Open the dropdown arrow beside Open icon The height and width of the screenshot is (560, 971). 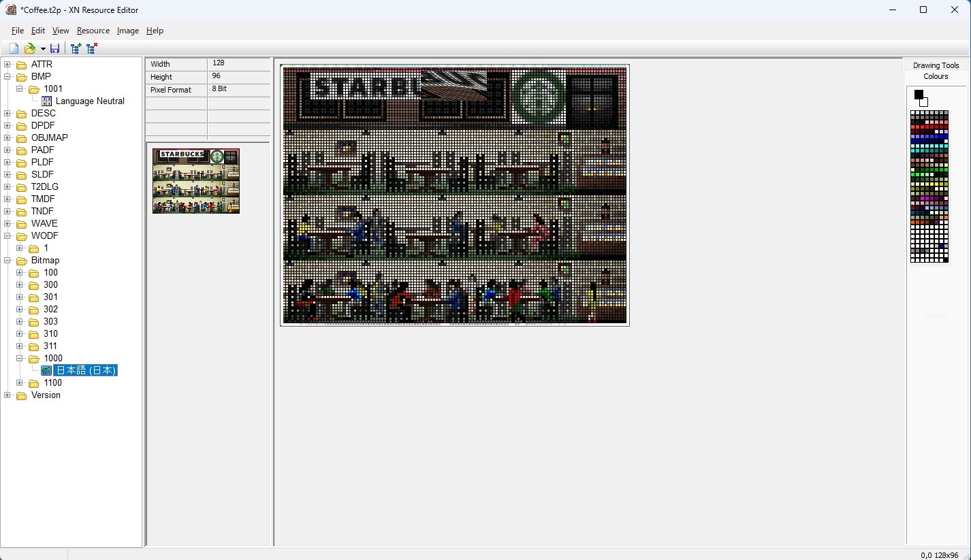click(x=43, y=49)
